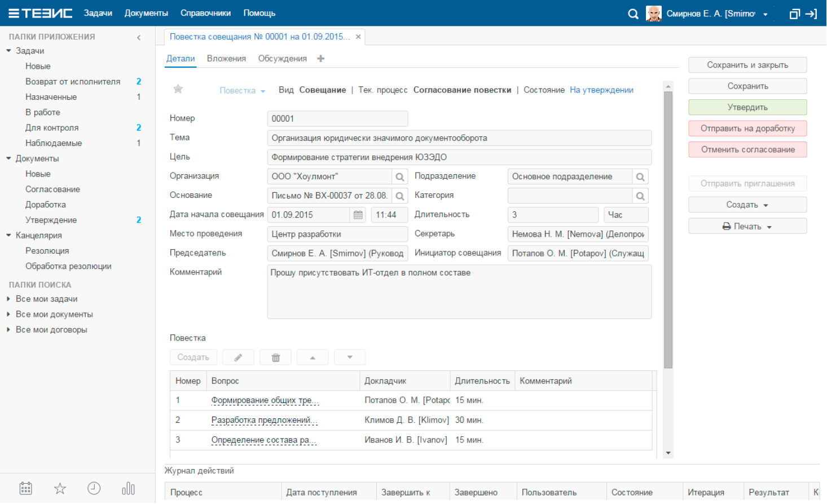Open the clock history icon
This screenshot has width=827, height=504.
[94, 488]
